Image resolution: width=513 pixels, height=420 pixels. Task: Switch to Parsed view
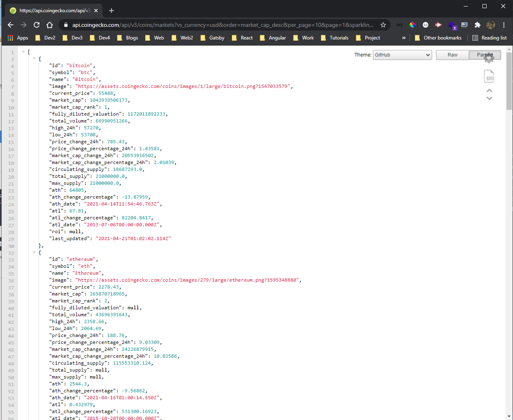485,55
